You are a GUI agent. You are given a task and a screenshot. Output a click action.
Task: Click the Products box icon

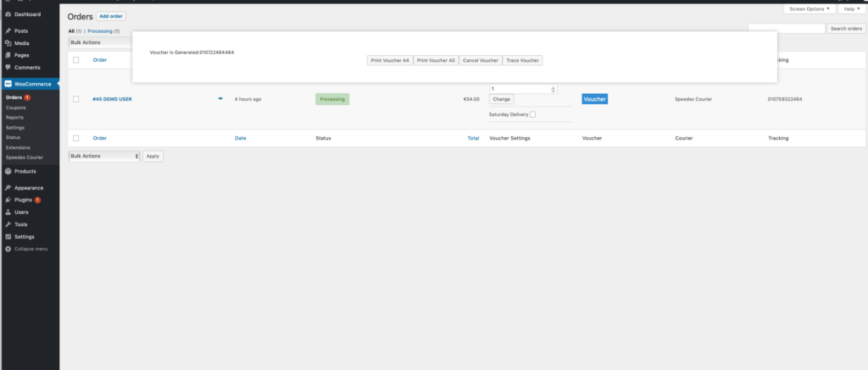(x=8, y=171)
